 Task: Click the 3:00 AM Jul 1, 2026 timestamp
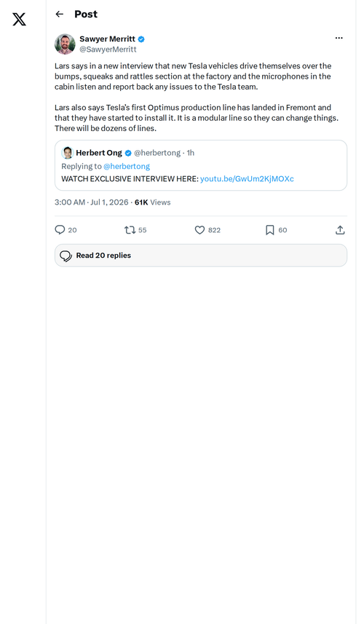[x=92, y=202]
